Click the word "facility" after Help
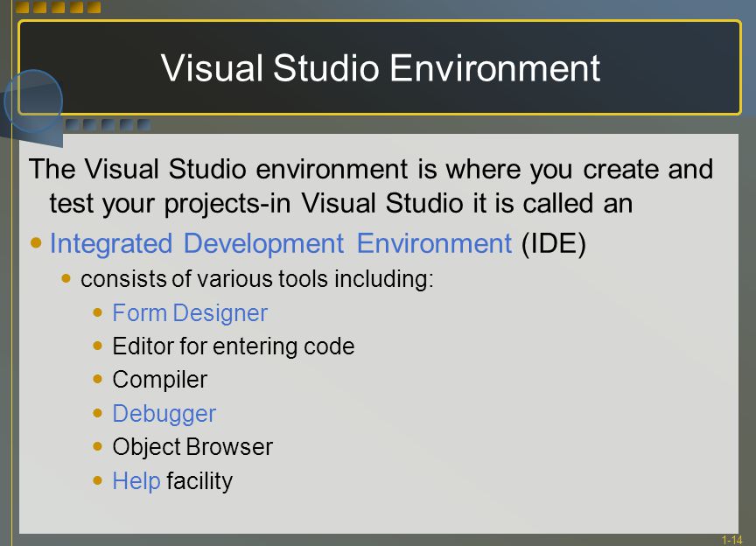This screenshot has width=756, height=546. click(x=199, y=481)
